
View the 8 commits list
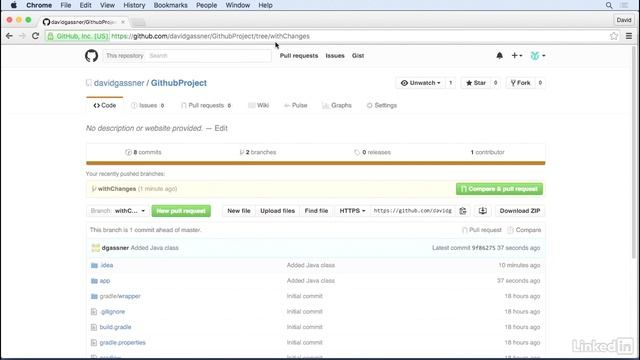(143, 152)
